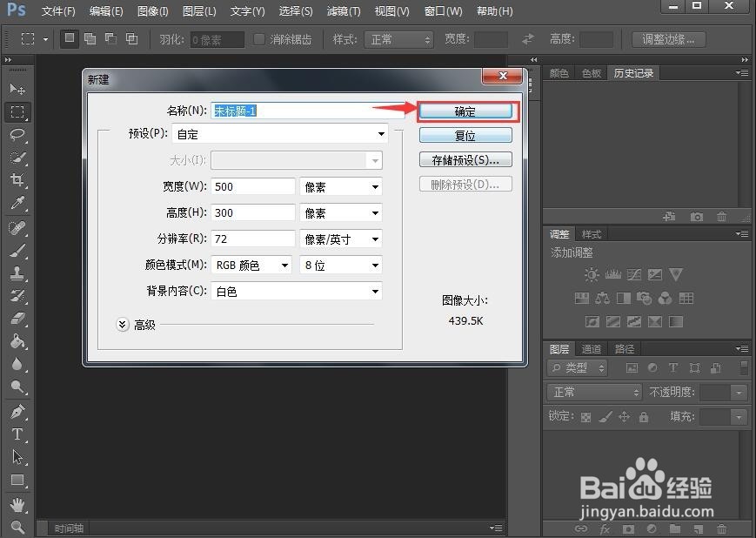
Task: Toggle type layer filter icon
Action: click(673, 368)
